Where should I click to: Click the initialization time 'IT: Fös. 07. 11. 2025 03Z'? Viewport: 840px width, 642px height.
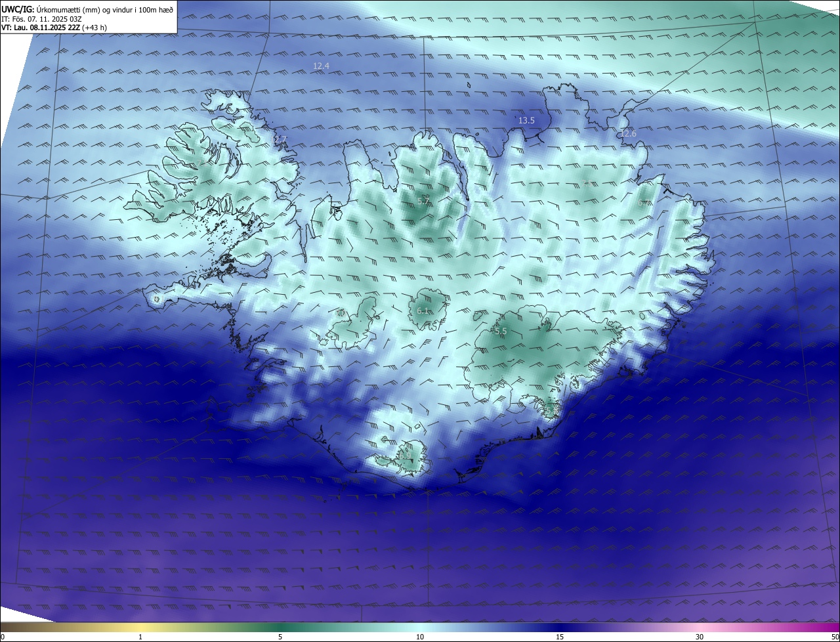pyautogui.click(x=41, y=19)
